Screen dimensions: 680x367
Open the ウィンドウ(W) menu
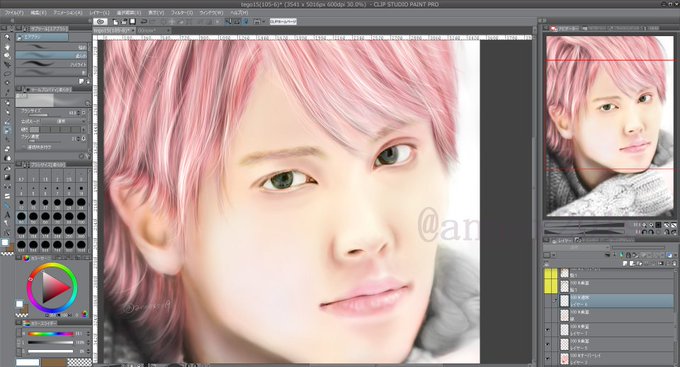pyautogui.click(x=212, y=13)
